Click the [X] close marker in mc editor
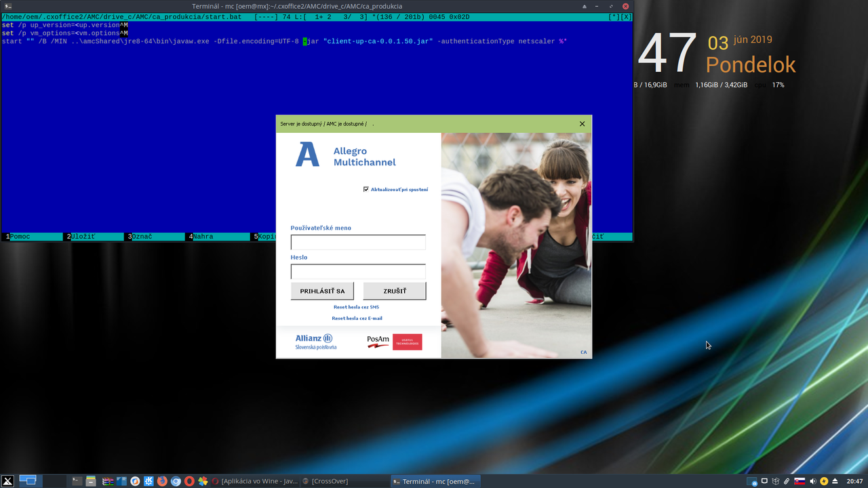Viewport: 868px width, 488px height. click(626, 17)
